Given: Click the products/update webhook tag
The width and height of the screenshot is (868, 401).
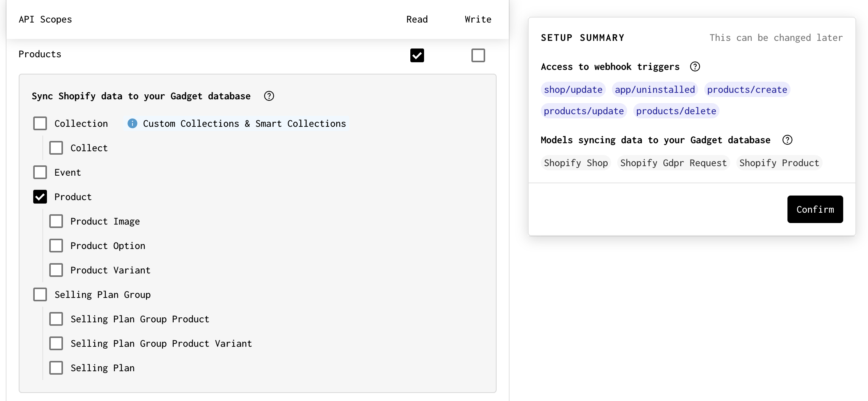Looking at the screenshot, I should point(584,111).
